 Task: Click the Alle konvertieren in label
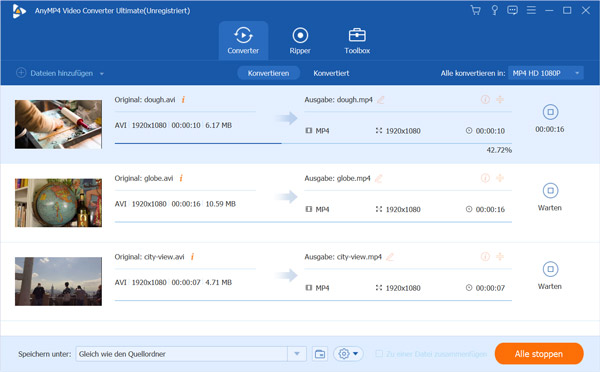click(x=473, y=73)
